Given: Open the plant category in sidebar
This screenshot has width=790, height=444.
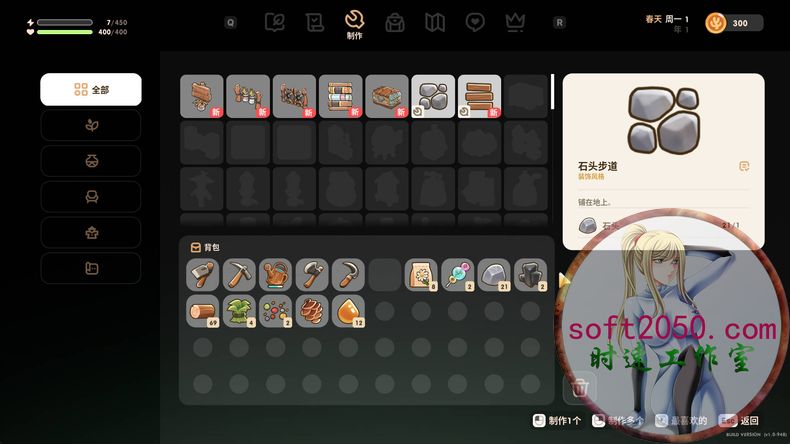Looking at the screenshot, I should click(91, 125).
